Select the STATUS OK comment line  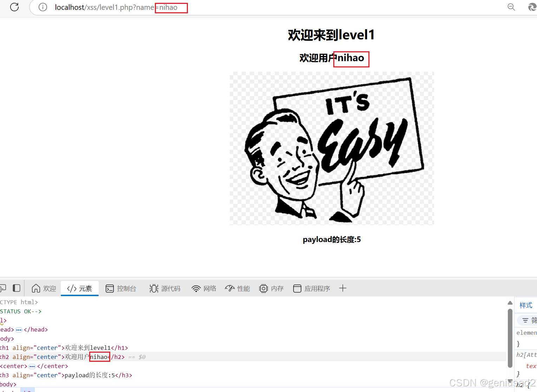point(253,311)
